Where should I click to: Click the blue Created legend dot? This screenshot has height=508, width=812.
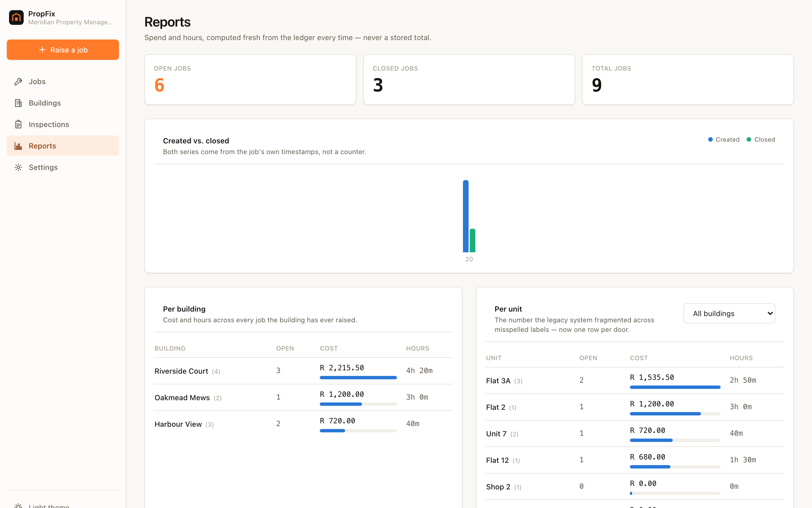[710, 139]
